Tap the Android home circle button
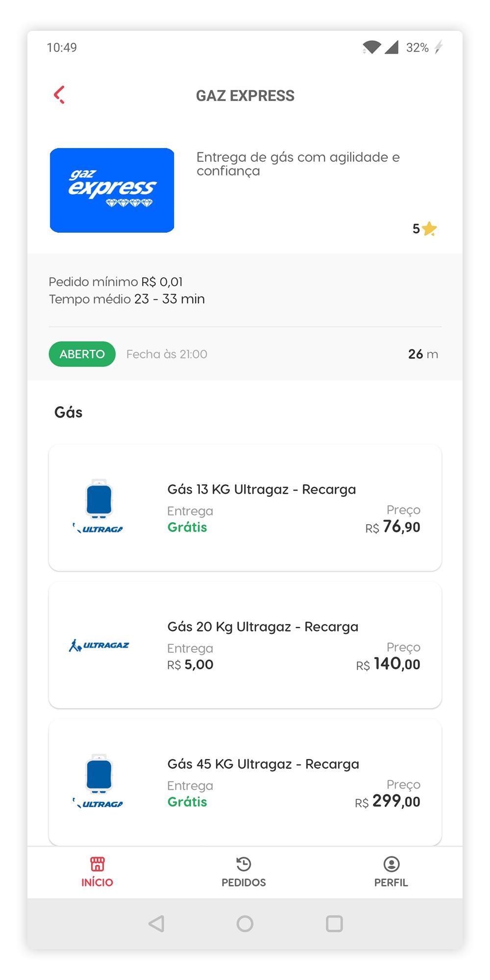Image resolution: width=490 pixels, height=980 pixels. pos(245,924)
